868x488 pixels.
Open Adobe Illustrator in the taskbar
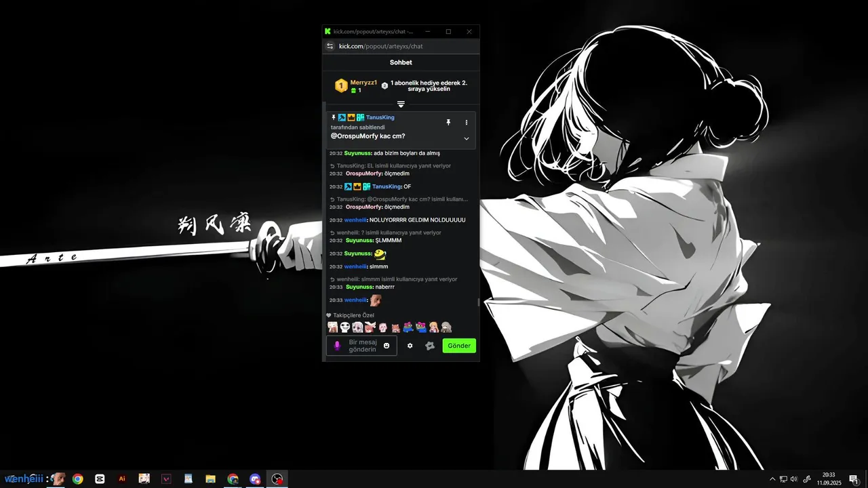click(122, 479)
